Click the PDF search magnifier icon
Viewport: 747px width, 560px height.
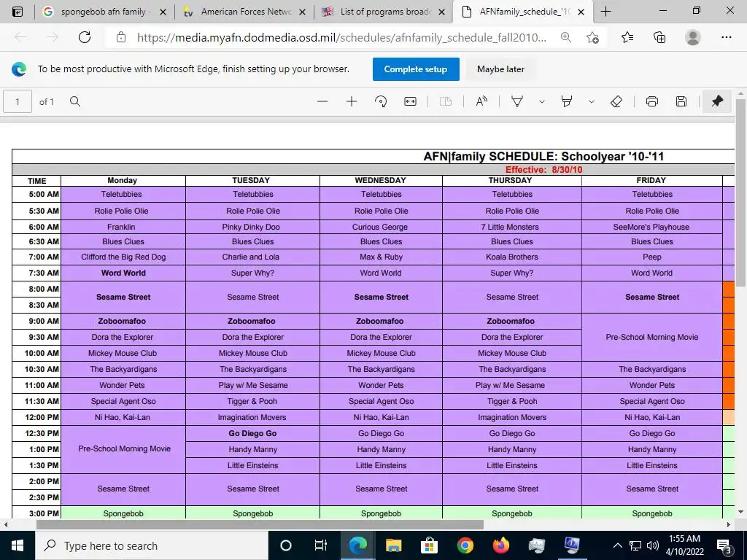pyautogui.click(x=75, y=101)
